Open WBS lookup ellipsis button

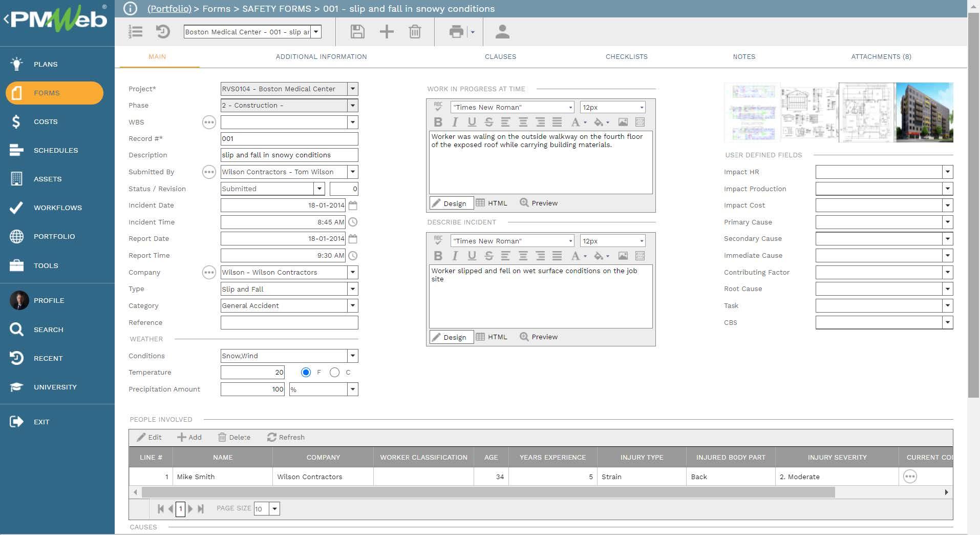pos(209,122)
